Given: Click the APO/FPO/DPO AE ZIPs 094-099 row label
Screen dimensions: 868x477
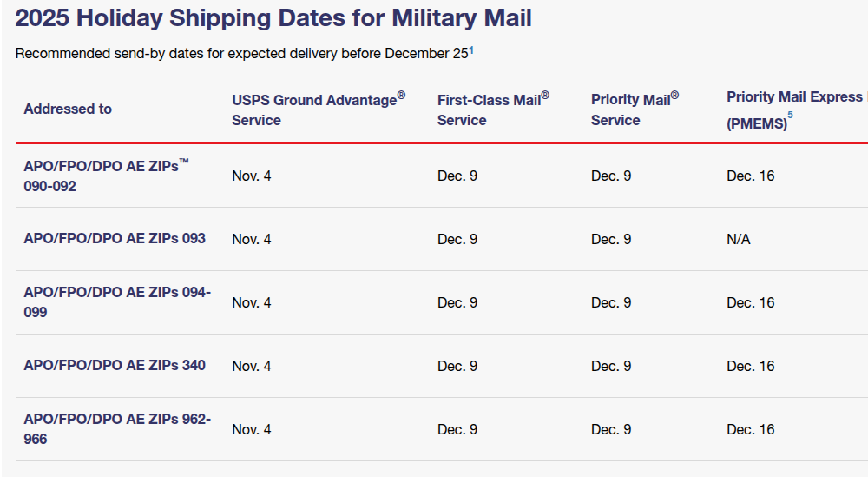Looking at the screenshot, I should click(x=117, y=302).
